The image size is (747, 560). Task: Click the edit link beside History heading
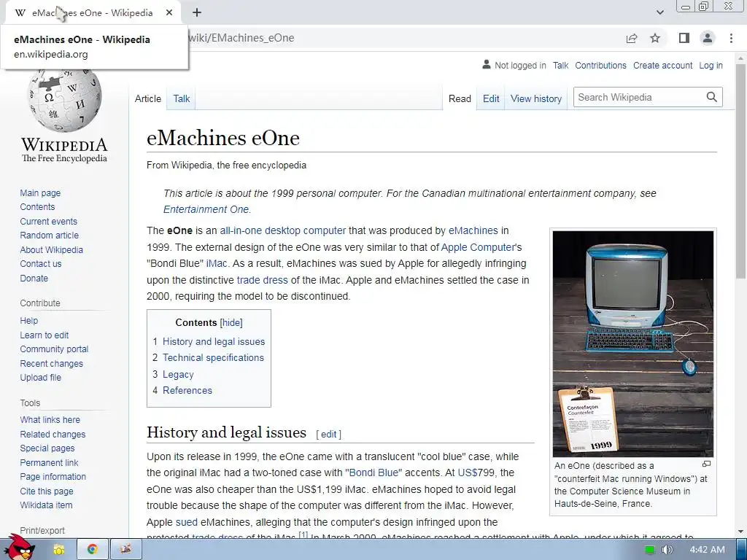pos(329,435)
